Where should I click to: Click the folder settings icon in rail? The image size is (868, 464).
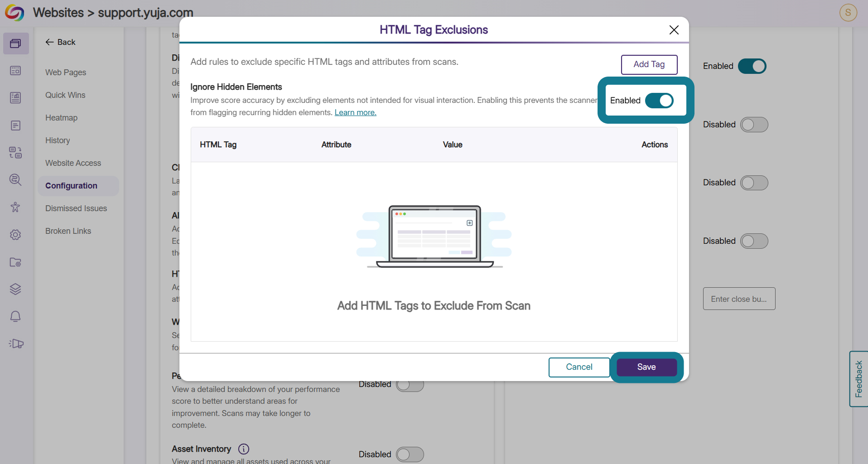coord(15,262)
